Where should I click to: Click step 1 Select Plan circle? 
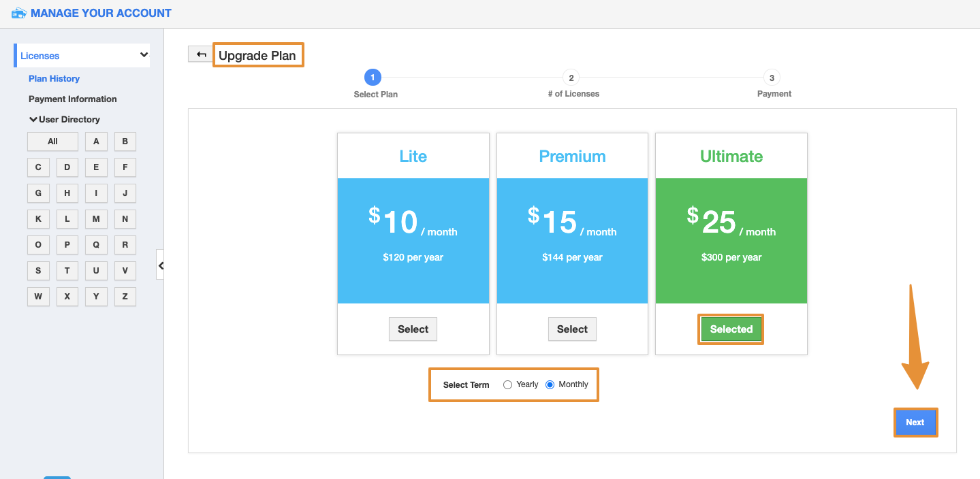(373, 78)
